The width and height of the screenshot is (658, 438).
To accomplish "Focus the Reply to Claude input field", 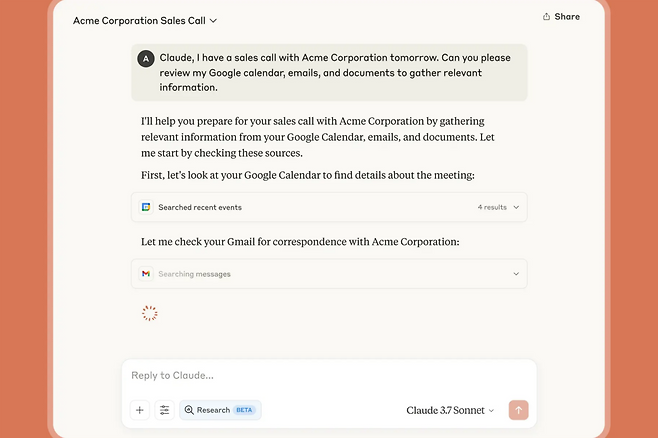I will pyautogui.click(x=328, y=376).
